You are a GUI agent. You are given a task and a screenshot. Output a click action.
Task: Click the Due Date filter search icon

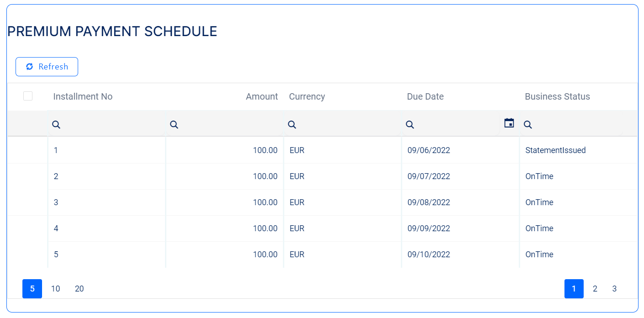[x=410, y=124]
